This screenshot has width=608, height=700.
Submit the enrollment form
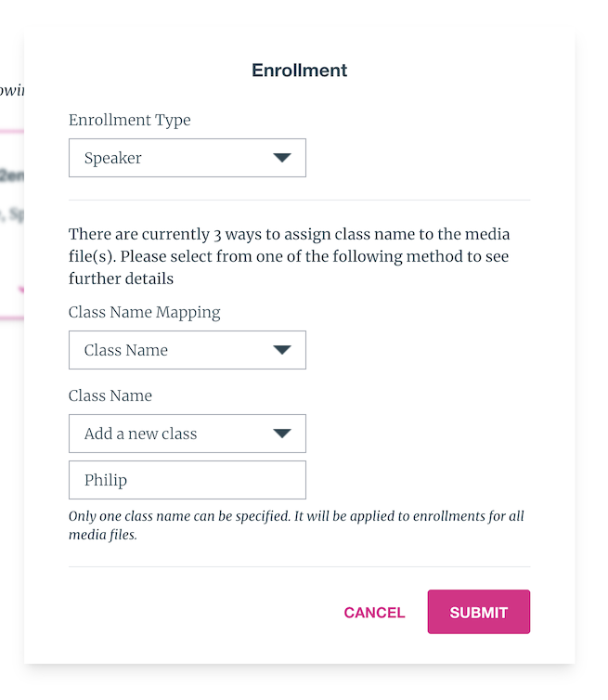pyautogui.click(x=479, y=612)
